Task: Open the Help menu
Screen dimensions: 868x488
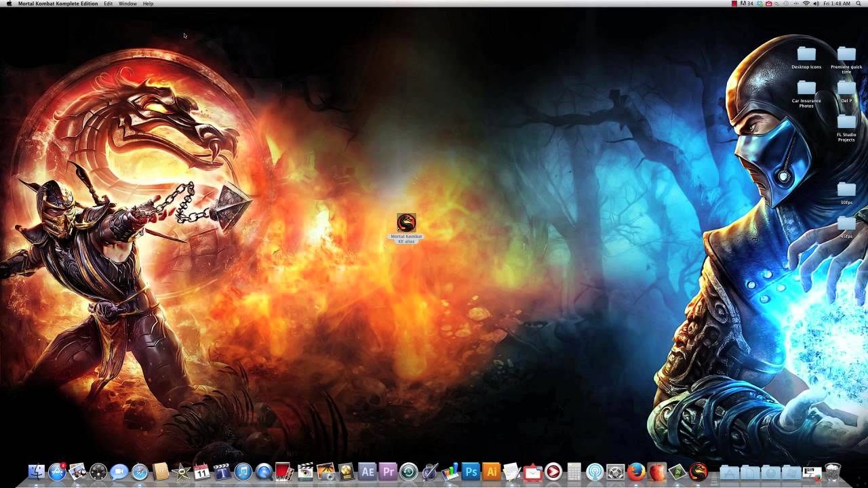Action: [x=148, y=3]
